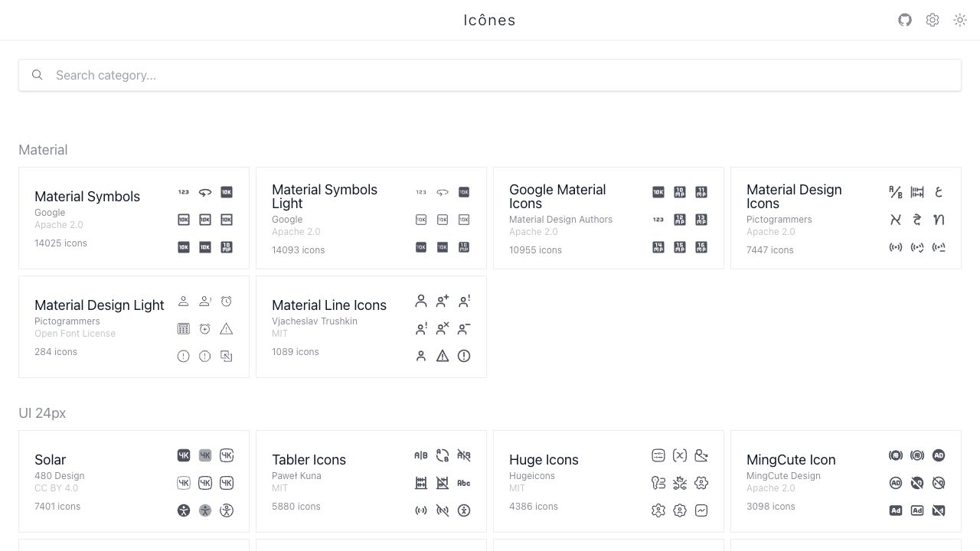
Task: Open the Material Line Icons collection
Action: point(329,305)
